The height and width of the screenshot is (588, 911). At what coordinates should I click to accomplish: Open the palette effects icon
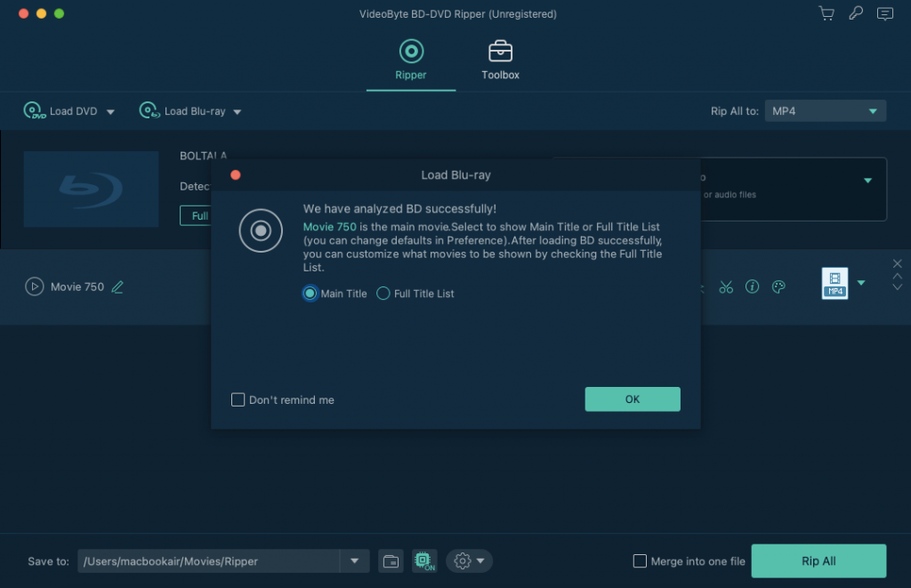(x=778, y=286)
